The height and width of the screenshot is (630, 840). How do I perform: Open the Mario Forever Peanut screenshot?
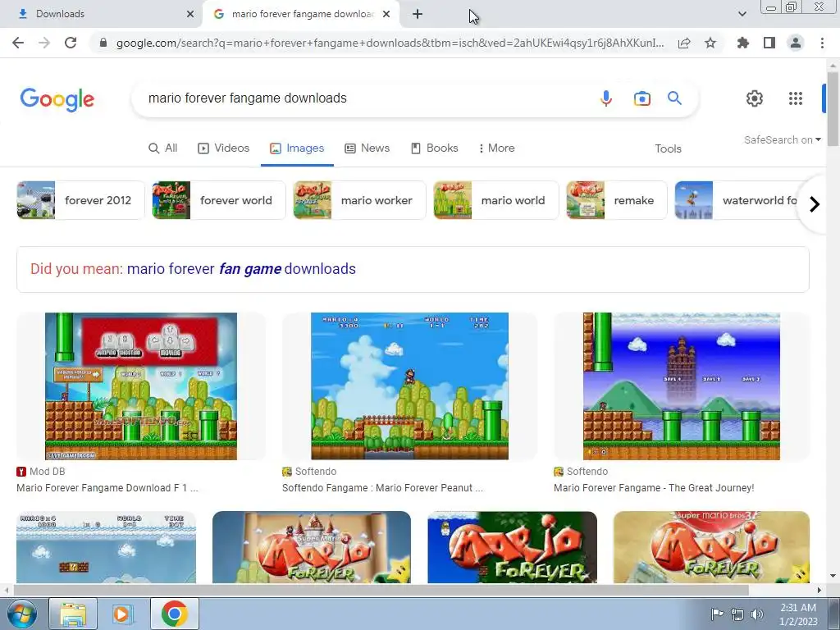pyautogui.click(x=410, y=386)
